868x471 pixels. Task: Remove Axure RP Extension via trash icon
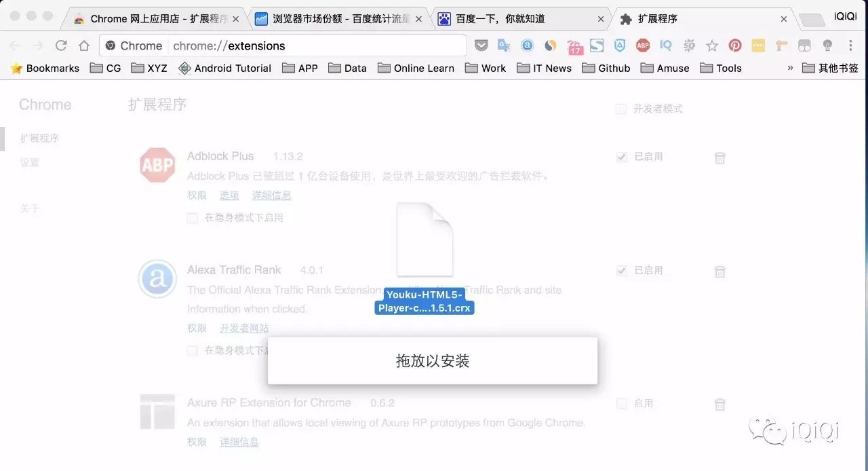click(720, 404)
